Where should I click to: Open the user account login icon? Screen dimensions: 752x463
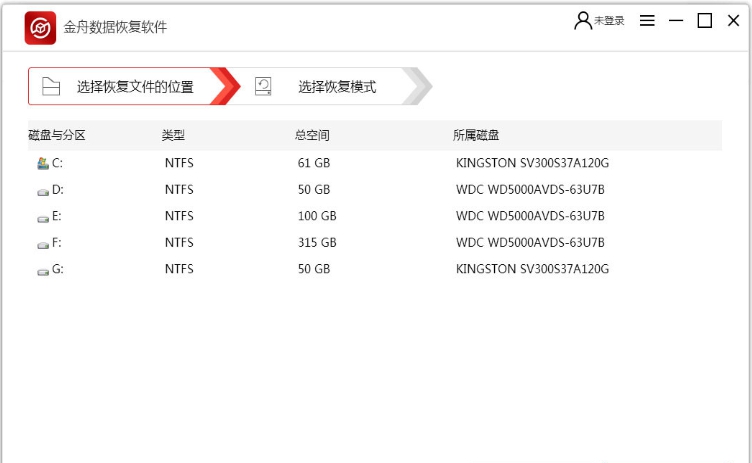pos(583,21)
